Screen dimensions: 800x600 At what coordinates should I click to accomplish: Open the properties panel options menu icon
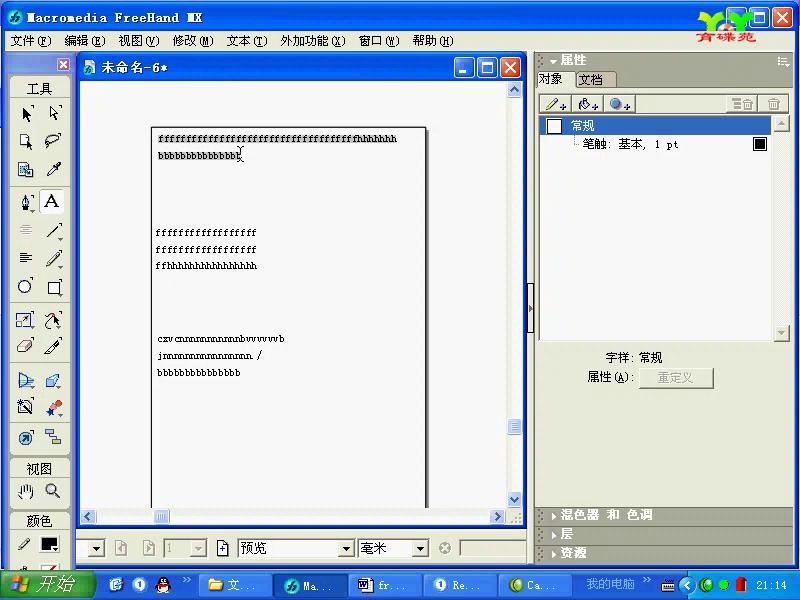783,62
